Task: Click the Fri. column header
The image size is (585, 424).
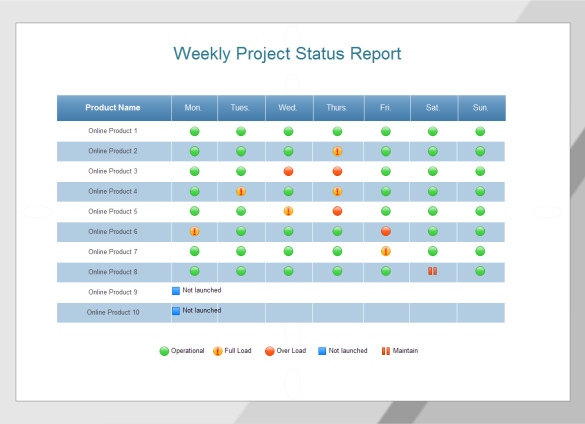Action: pyautogui.click(x=387, y=108)
